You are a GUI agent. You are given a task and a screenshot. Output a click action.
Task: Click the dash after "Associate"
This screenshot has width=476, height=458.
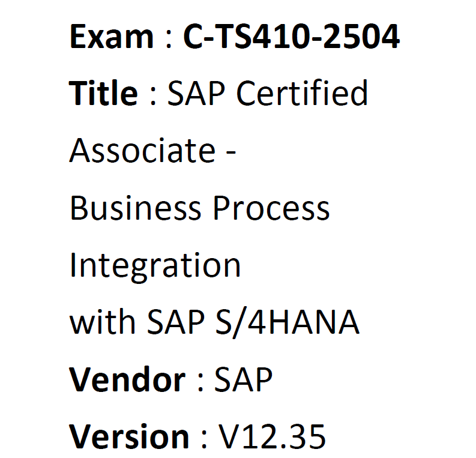(232, 151)
